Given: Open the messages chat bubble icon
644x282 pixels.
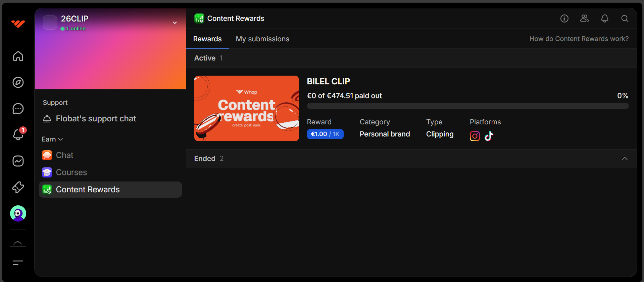Looking at the screenshot, I should 18,109.
